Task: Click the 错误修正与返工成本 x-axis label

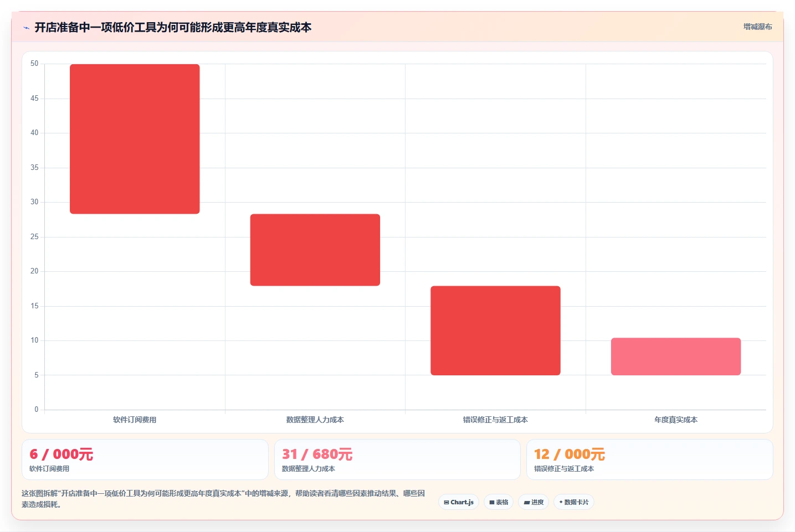Action: 495,420
